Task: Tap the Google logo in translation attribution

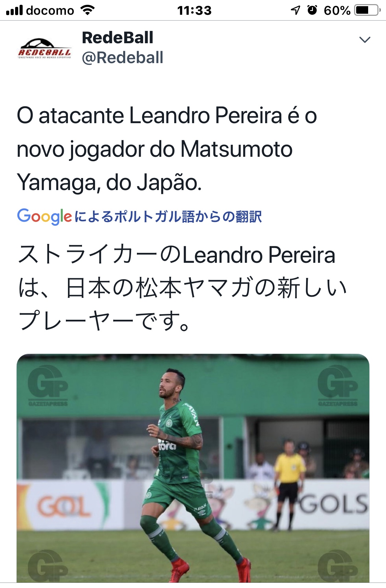Action: pyautogui.click(x=45, y=216)
